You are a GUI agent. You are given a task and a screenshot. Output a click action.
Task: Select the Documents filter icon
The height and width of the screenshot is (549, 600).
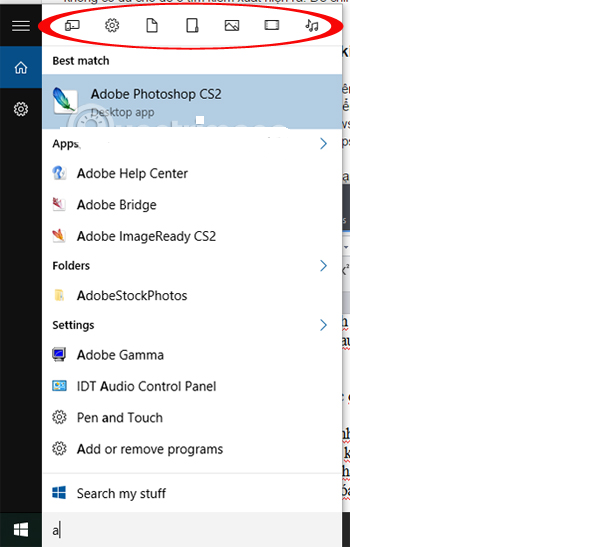click(x=152, y=26)
